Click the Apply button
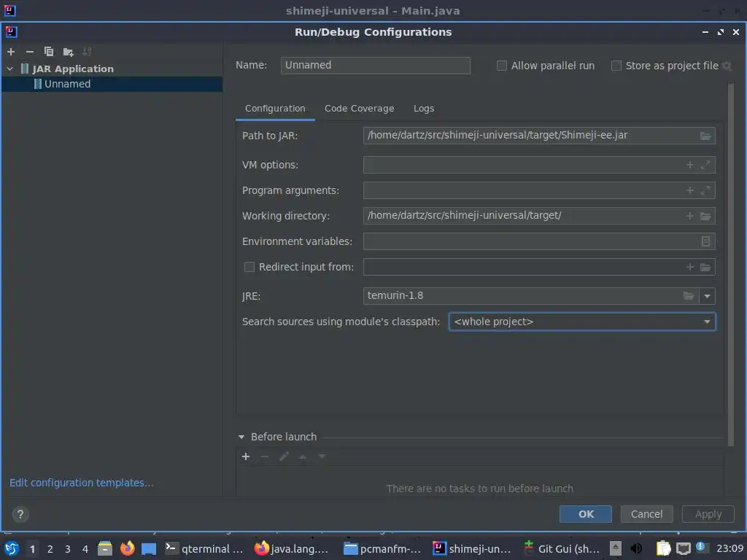747x560 pixels. tap(708, 514)
